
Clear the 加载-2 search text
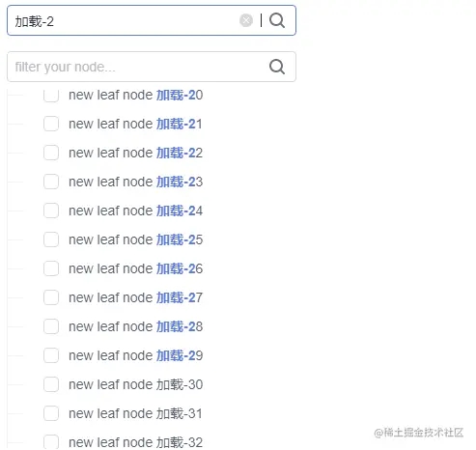[246, 20]
